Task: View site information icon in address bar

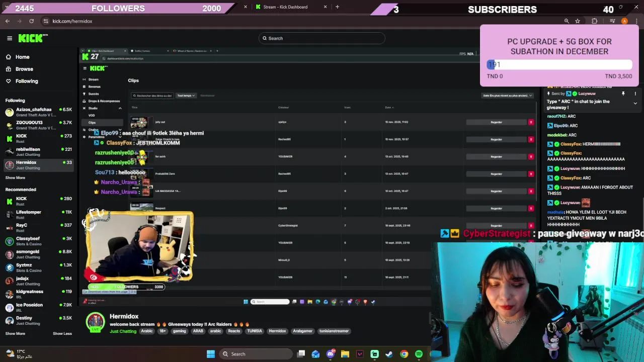Action: tap(46, 21)
